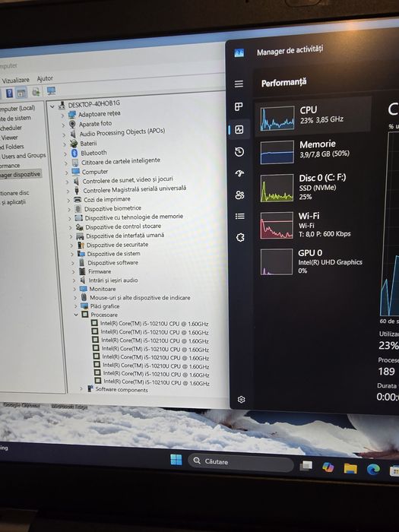
Task: Select Dispozitive software item
Action: [x=112, y=263]
